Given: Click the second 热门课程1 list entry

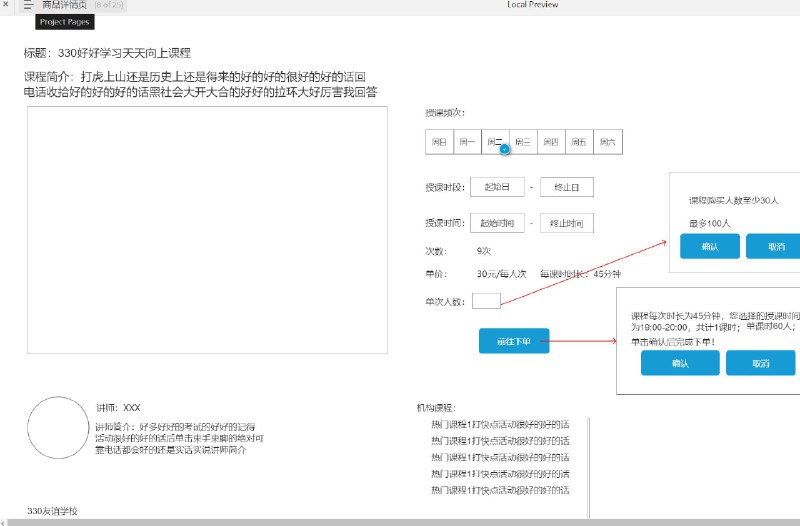Looking at the screenshot, I should [x=500, y=441].
